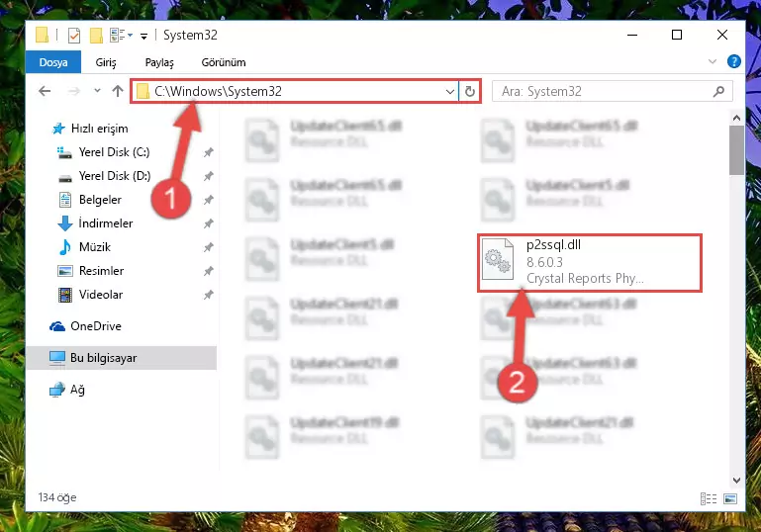The width and height of the screenshot is (761, 532).
Task: Go back using the left arrow
Action: (x=45, y=91)
